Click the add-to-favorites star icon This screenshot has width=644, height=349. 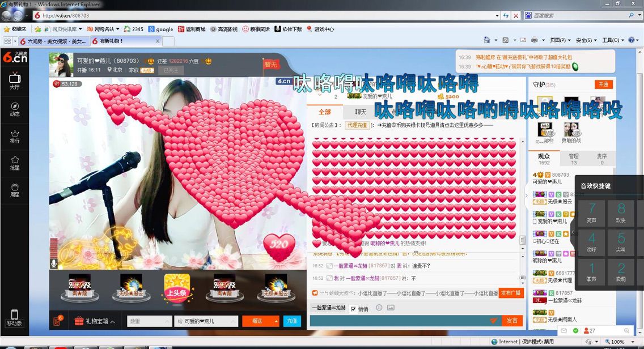[x=38, y=29]
